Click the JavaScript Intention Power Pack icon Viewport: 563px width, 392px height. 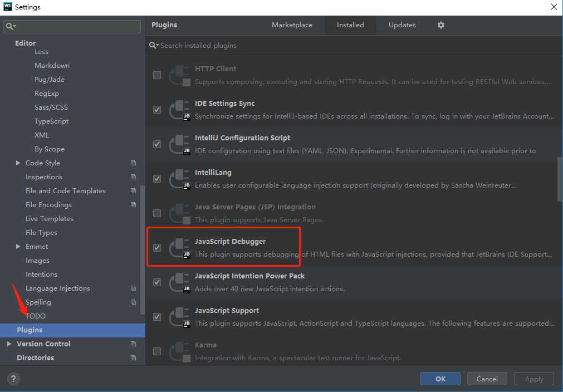click(x=179, y=282)
